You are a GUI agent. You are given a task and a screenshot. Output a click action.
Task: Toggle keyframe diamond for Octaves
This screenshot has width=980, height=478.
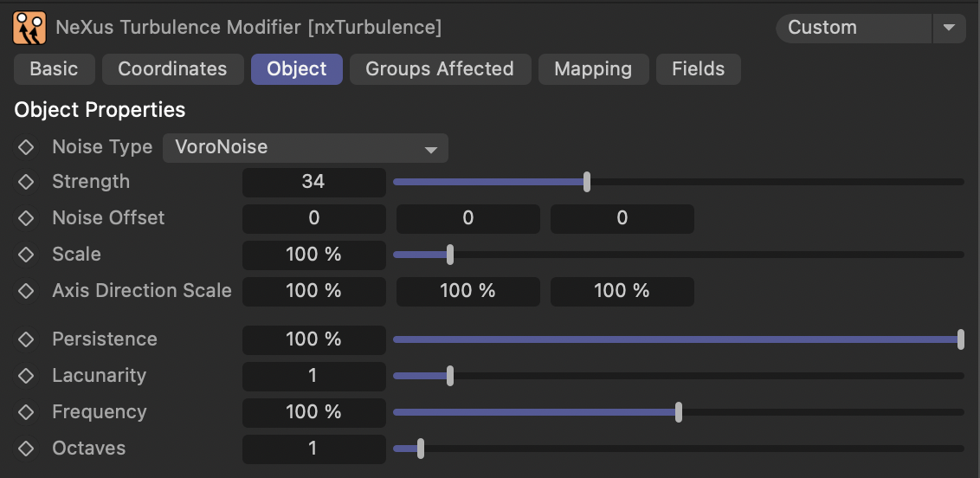pyautogui.click(x=26, y=448)
